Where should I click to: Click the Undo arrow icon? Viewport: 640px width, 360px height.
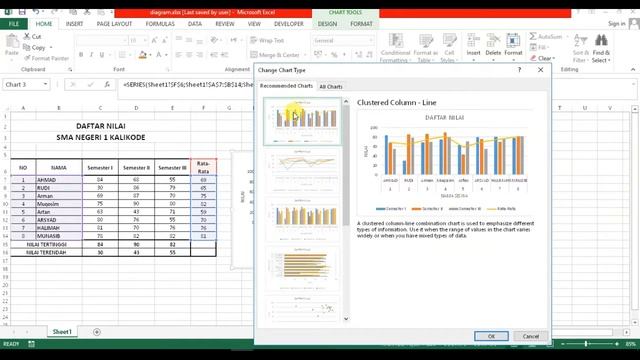(36, 12)
